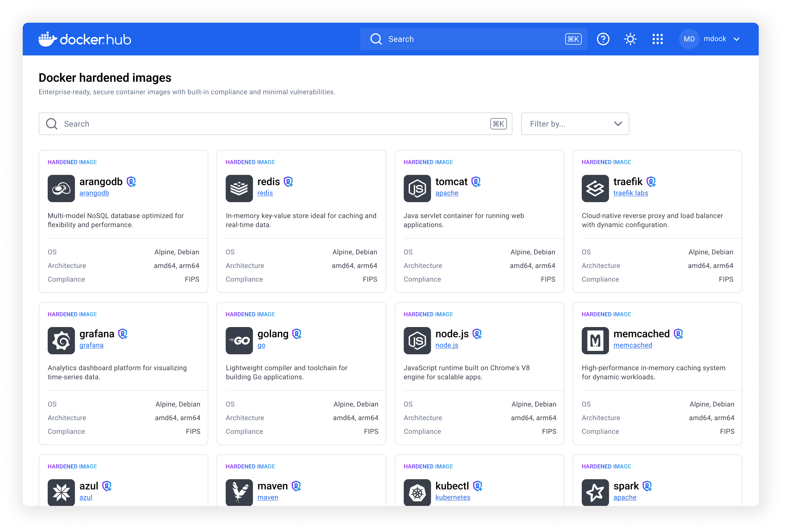Click the verified shield badge next to spark
This screenshot has height=532, width=785.
[647, 486]
